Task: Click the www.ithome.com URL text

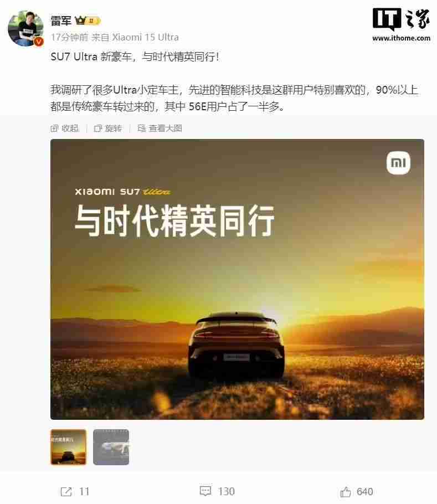Action: pos(402,38)
